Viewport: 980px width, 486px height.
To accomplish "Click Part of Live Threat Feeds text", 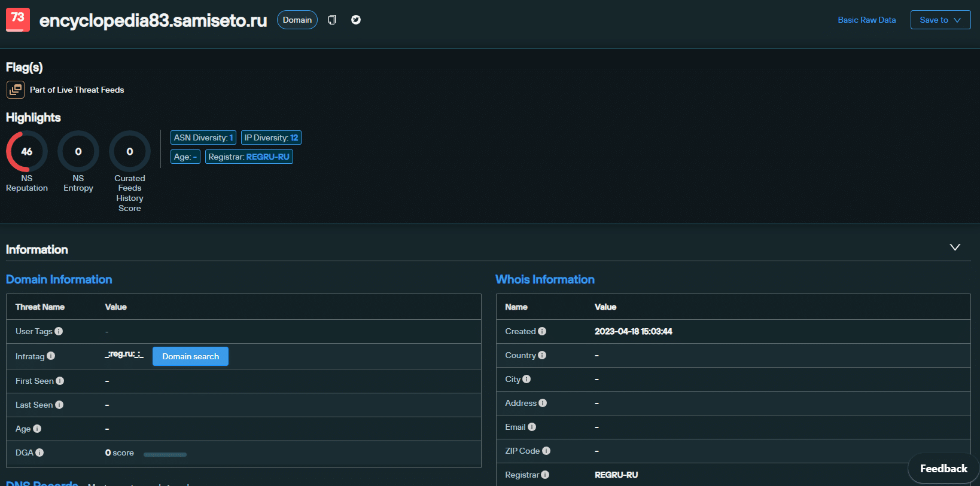I will point(77,90).
